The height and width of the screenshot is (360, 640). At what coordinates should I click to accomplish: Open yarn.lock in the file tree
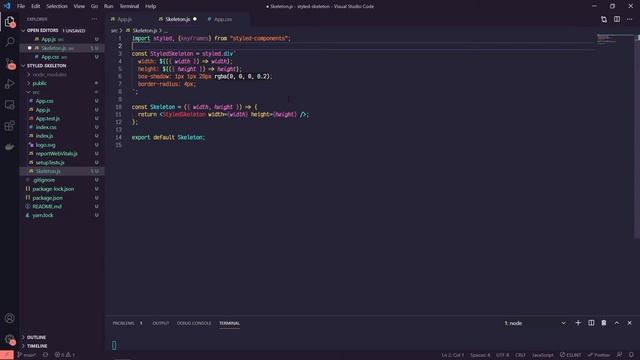[42, 215]
